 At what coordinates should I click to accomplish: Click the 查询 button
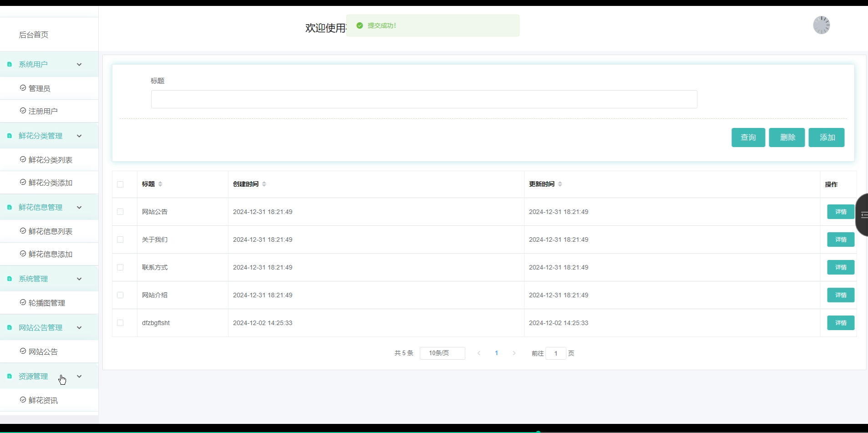[748, 138]
